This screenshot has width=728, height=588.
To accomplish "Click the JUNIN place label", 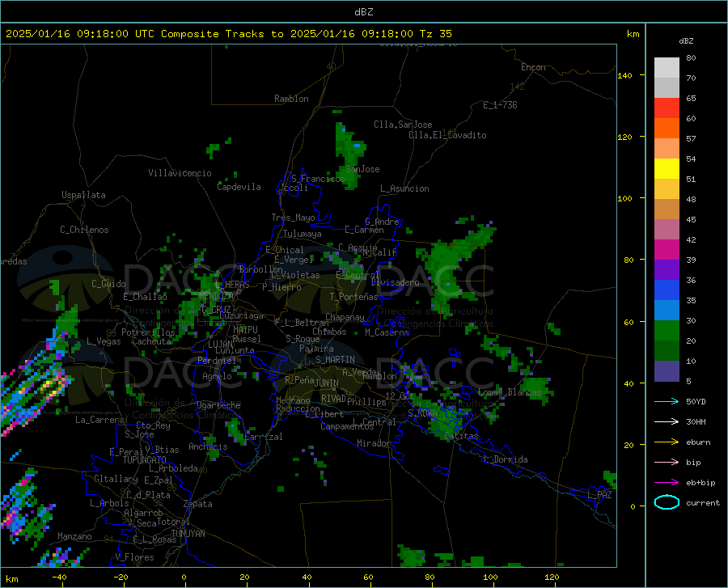I will click(x=327, y=383).
